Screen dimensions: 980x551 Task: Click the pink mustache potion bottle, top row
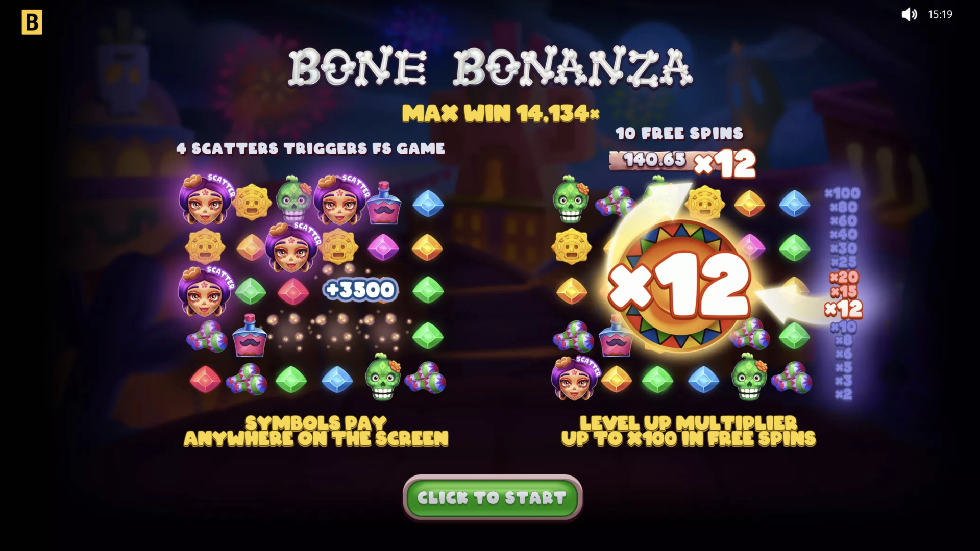[383, 204]
